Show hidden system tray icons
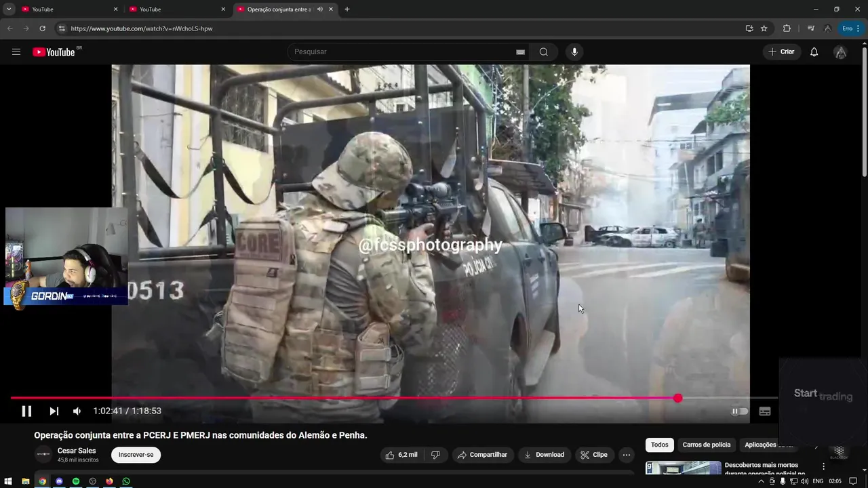The image size is (868, 488). tap(761, 481)
